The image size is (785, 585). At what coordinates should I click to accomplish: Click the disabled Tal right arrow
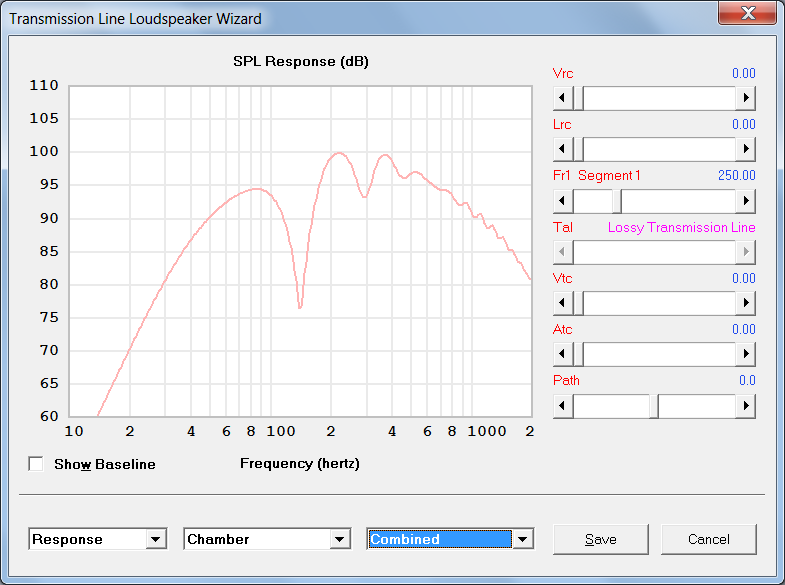click(x=745, y=252)
